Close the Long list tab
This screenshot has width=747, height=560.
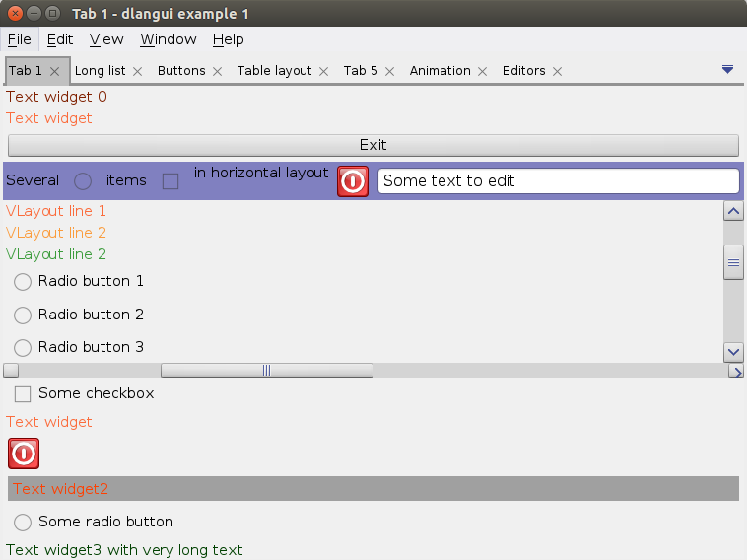coord(138,71)
